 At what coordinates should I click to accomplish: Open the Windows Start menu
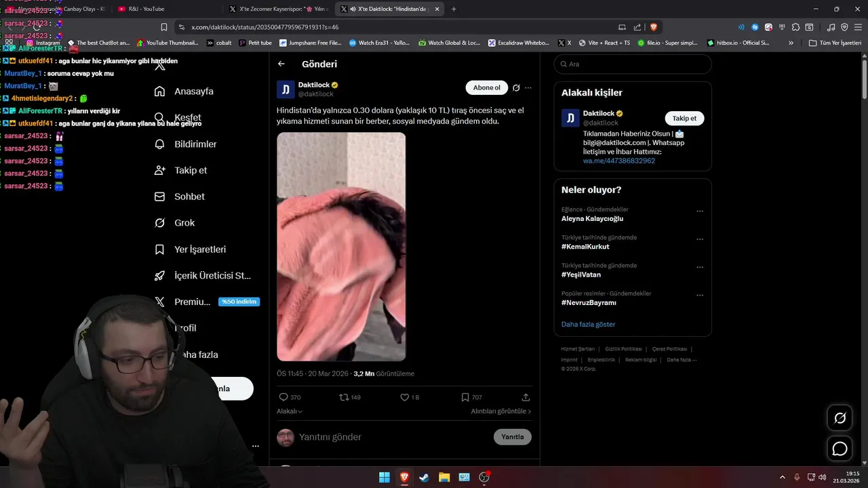click(384, 477)
